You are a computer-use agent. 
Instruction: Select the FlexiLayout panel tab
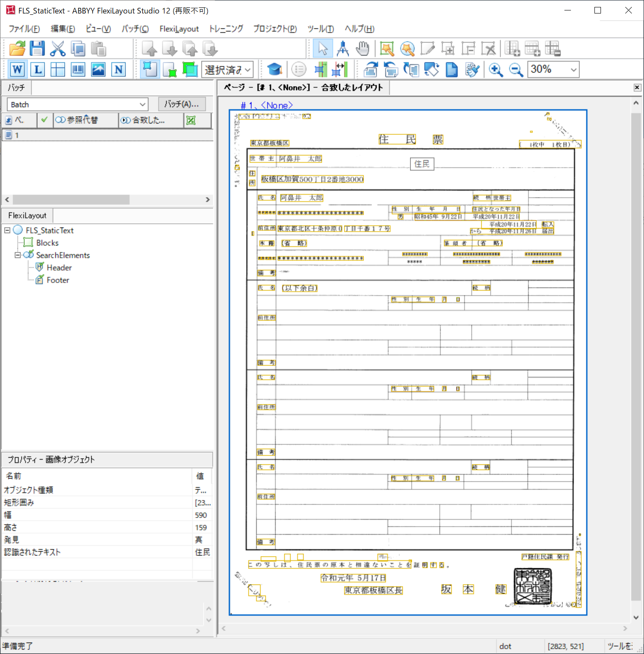tap(27, 215)
